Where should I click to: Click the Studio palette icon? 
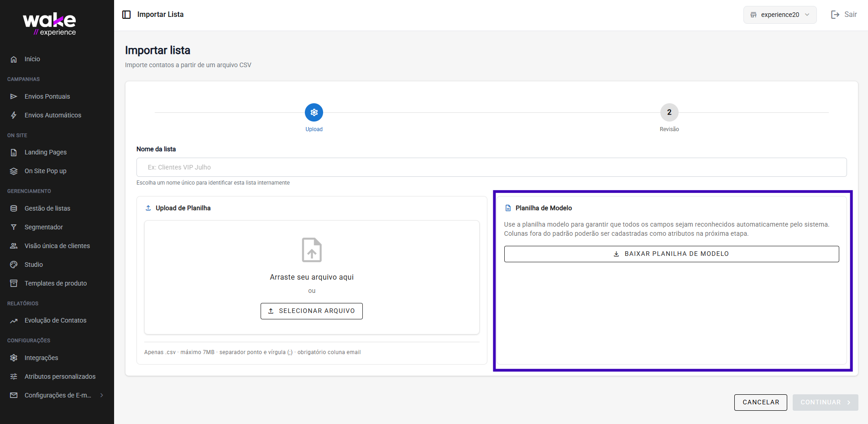(14, 265)
